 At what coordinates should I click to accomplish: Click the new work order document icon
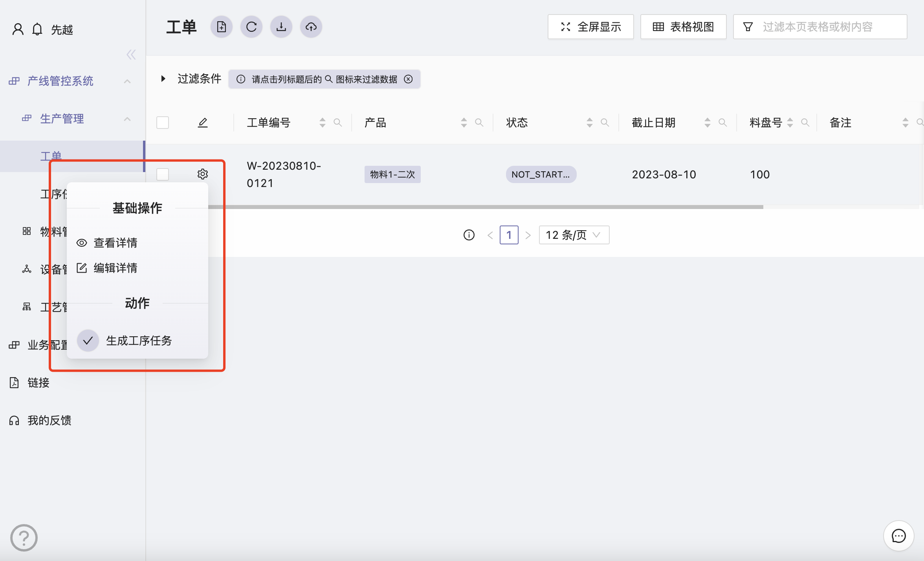(222, 27)
